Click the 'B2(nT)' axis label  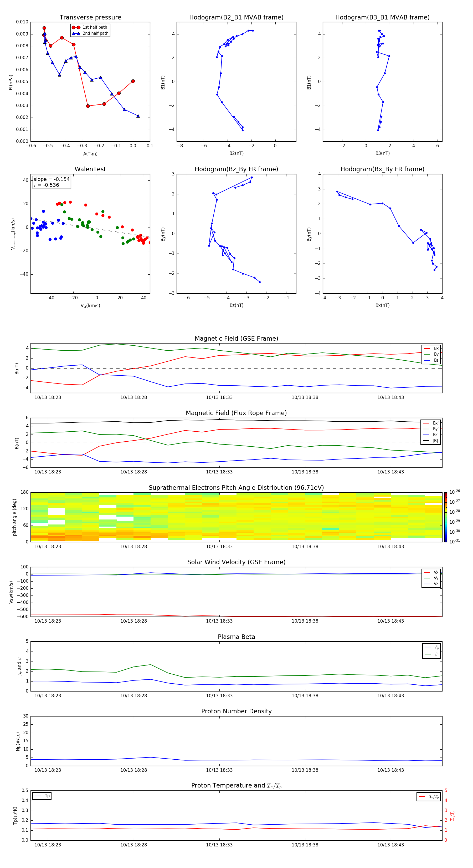click(236, 153)
